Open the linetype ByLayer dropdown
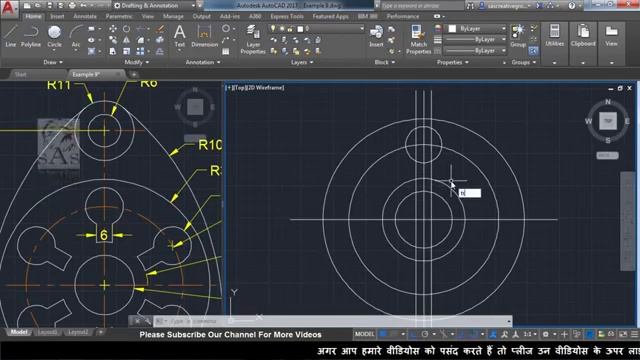 (x=476, y=51)
